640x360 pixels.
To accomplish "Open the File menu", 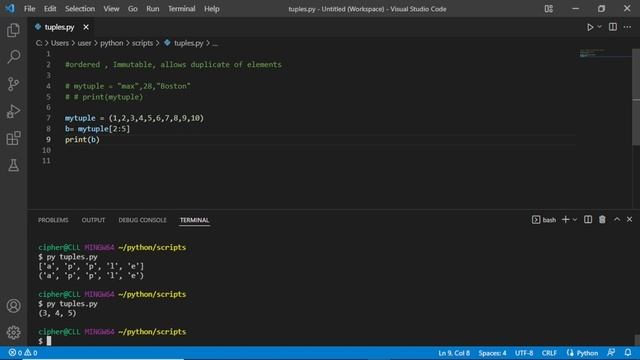I will (29, 9).
